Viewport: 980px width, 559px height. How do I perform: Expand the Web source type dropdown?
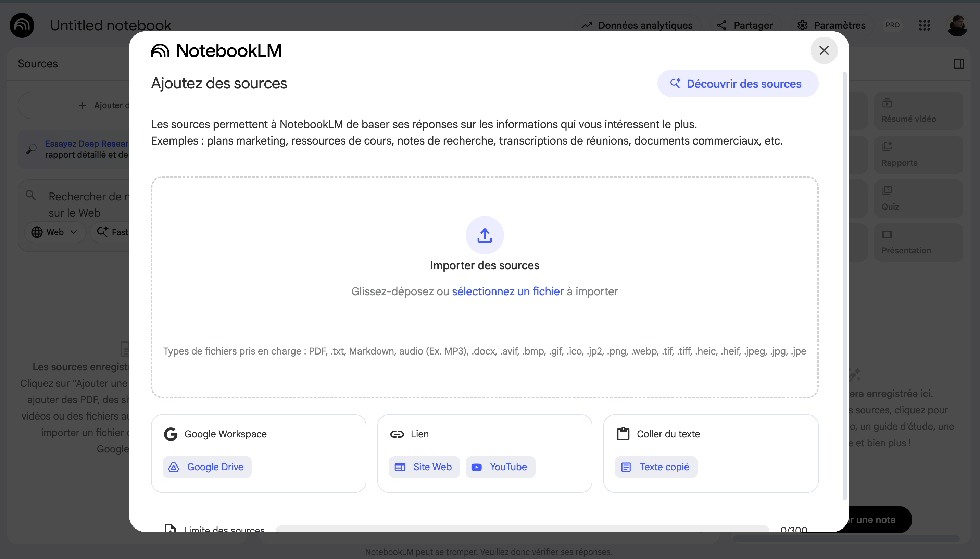pyautogui.click(x=55, y=232)
